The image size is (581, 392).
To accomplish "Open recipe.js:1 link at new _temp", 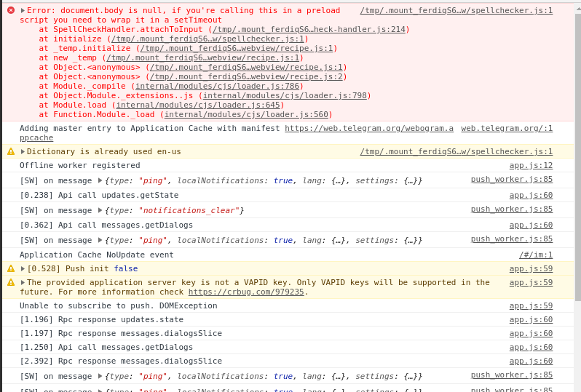I will click(202, 57).
